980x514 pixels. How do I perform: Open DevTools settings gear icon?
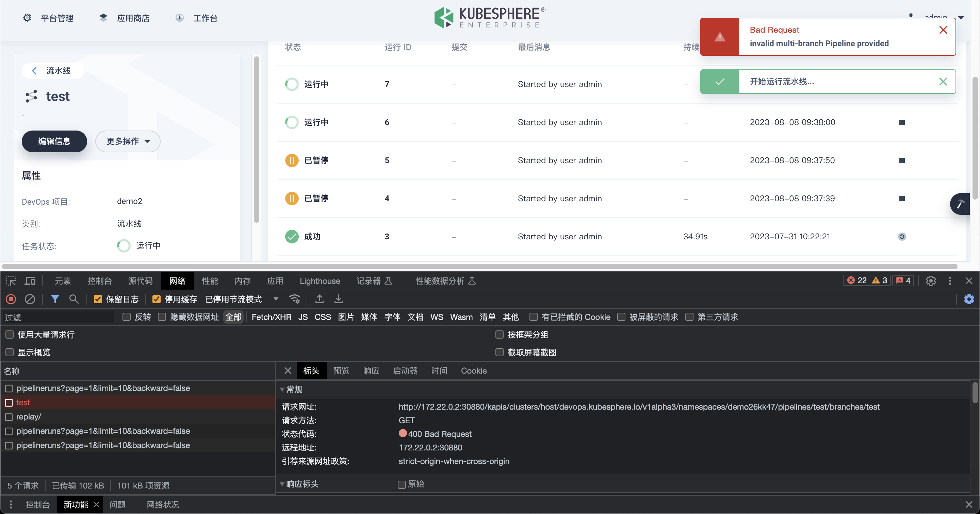[x=931, y=281]
